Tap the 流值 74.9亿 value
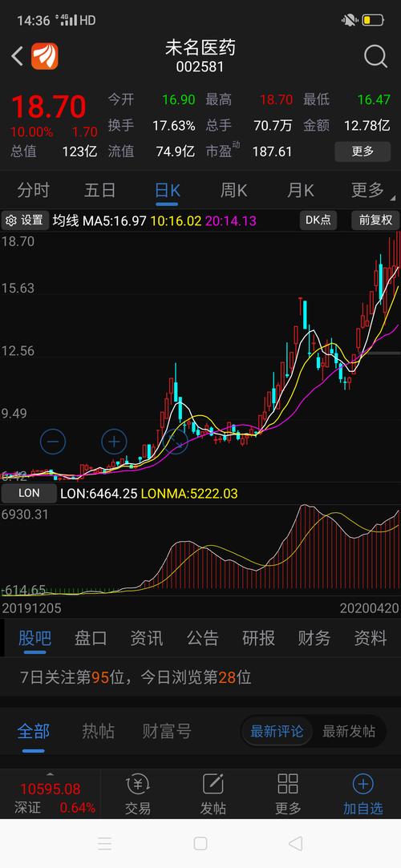The height and width of the screenshot is (868, 401). (x=175, y=151)
